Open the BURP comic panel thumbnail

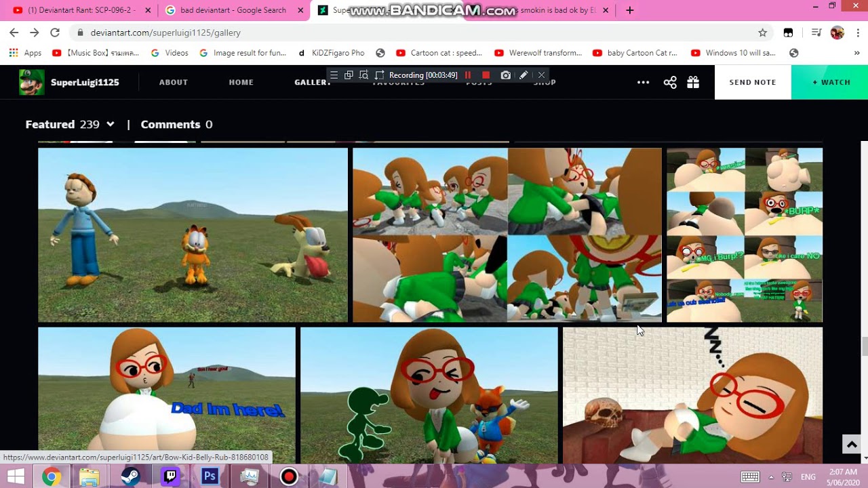[745, 235]
